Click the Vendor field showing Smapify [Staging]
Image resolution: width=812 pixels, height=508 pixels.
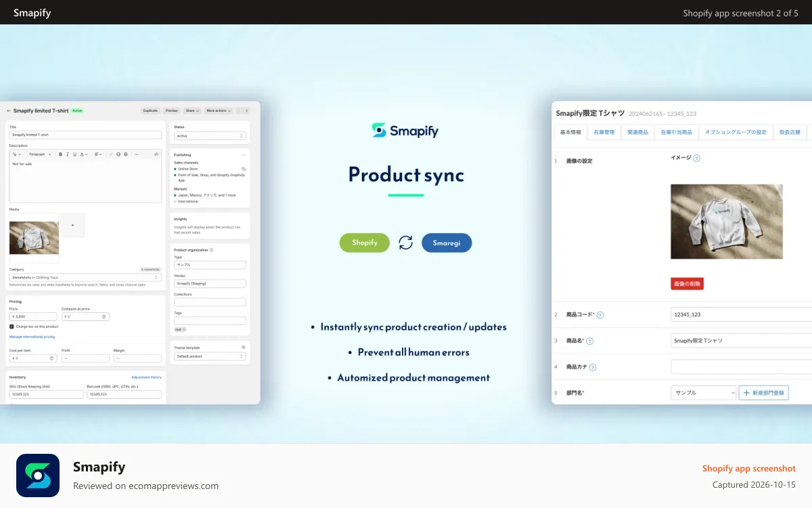point(210,283)
